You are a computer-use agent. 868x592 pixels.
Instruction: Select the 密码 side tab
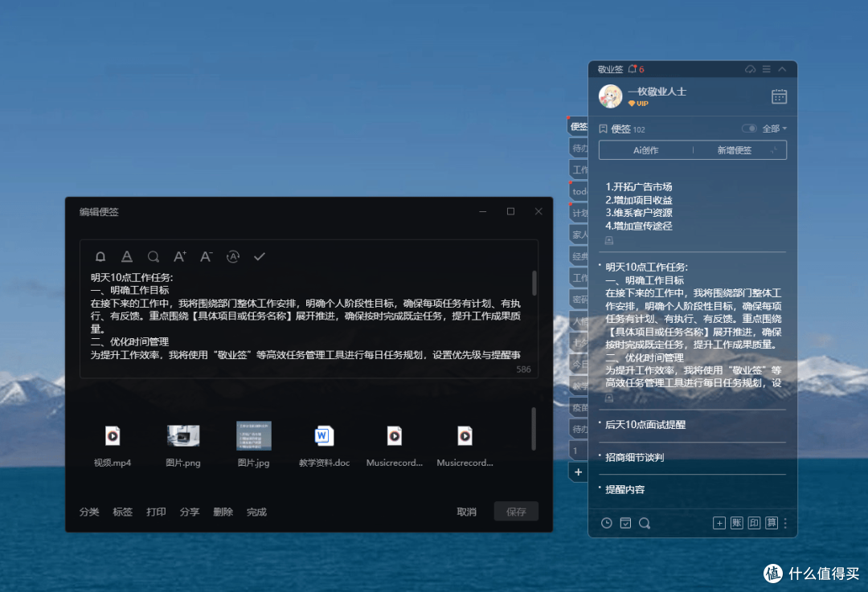coord(579,300)
